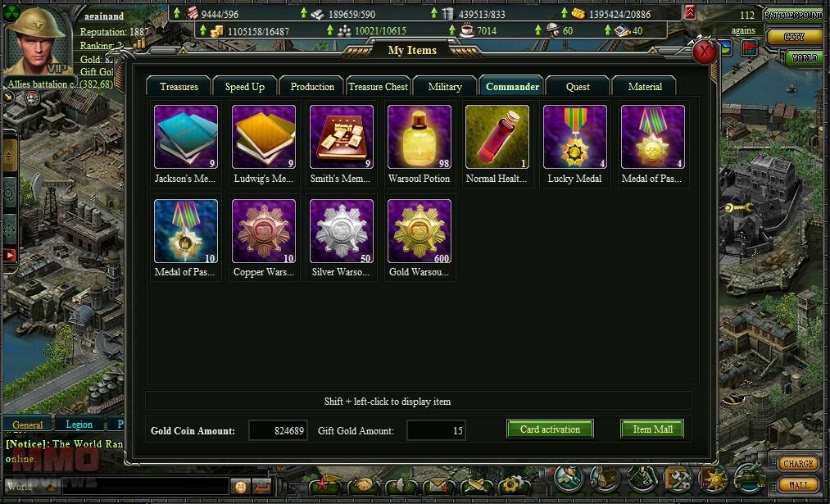Open the Speed Up tab
The image size is (830, 504).
pyautogui.click(x=244, y=86)
